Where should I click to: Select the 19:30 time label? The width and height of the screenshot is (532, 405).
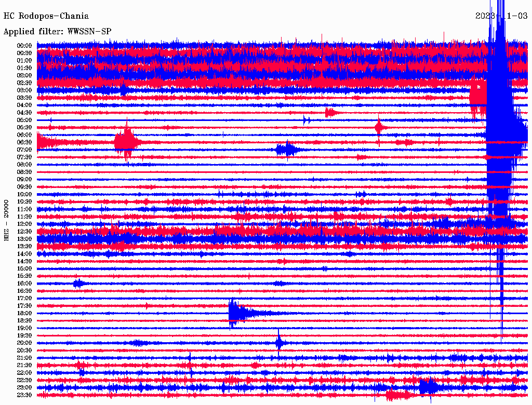coord(24,336)
